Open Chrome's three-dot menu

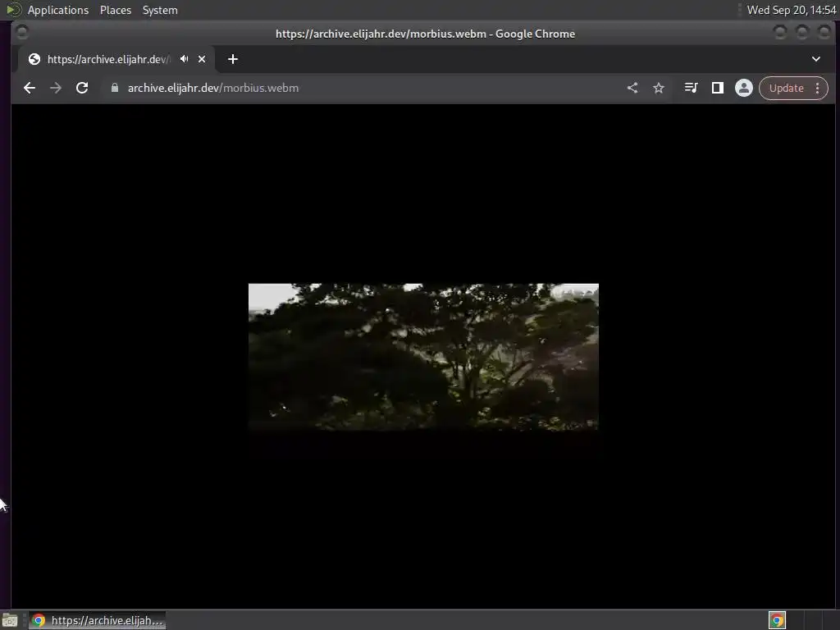[818, 88]
